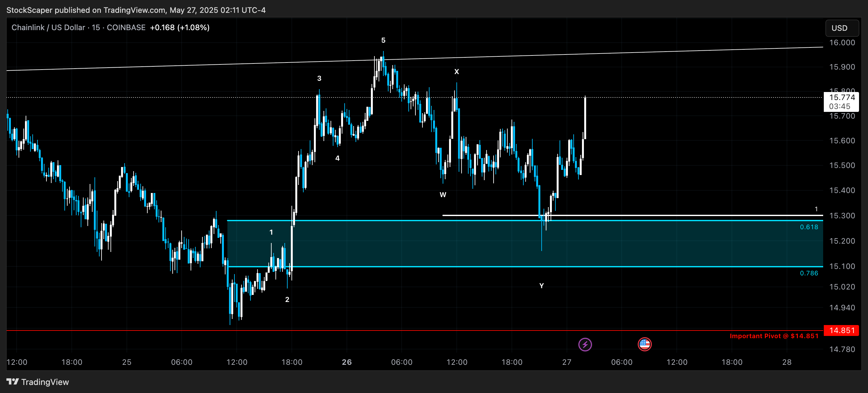868x393 pixels.
Task: Click the bold 26 date on time axis
Action: (x=347, y=362)
